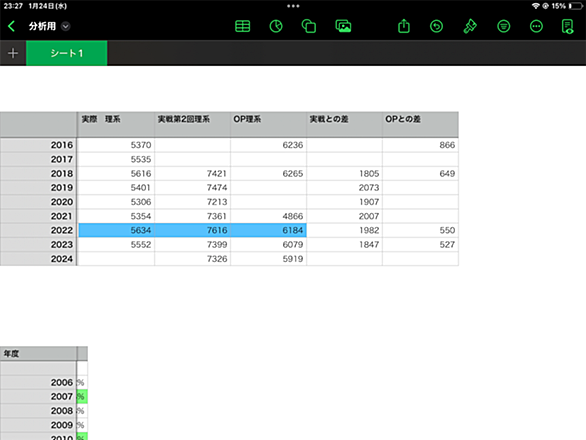The height and width of the screenshot is (440, 586).
Task: Open the media insertion icon
Action: coord(343,26)
